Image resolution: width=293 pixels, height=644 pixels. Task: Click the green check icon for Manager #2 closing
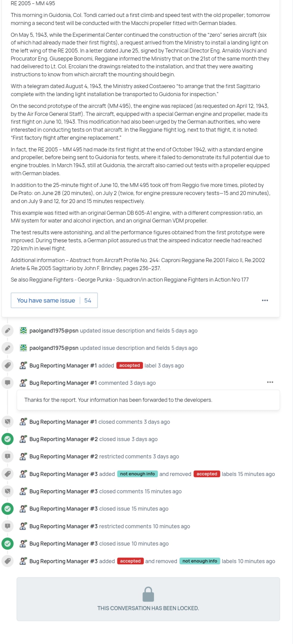click(x=8, y=439)
